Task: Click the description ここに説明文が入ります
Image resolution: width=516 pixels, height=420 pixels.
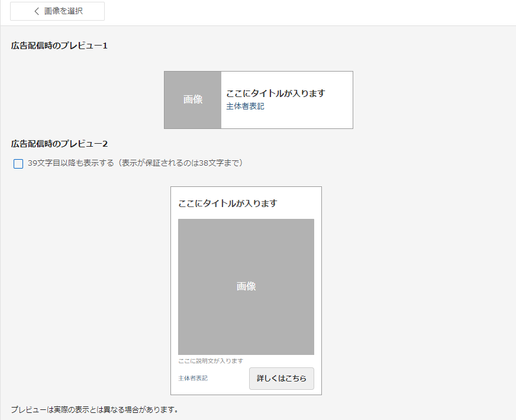Action: [x=211, y=361]
